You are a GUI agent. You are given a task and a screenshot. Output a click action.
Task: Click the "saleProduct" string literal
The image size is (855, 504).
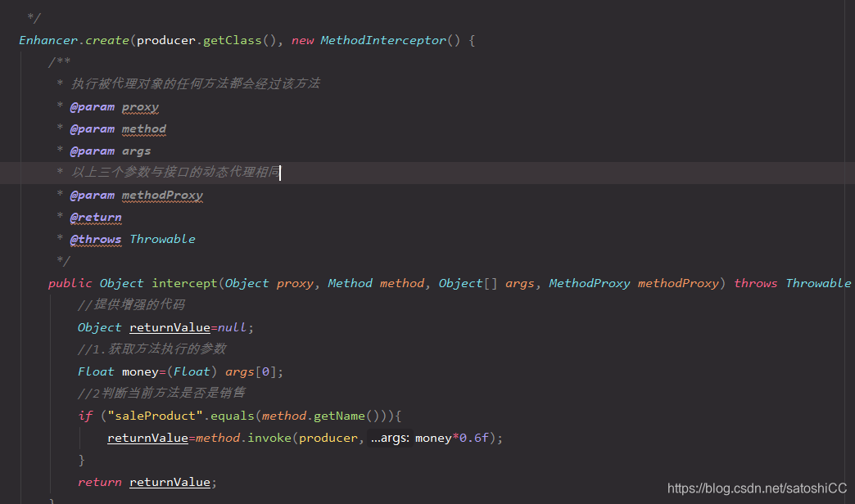click(x=155, y=416)
